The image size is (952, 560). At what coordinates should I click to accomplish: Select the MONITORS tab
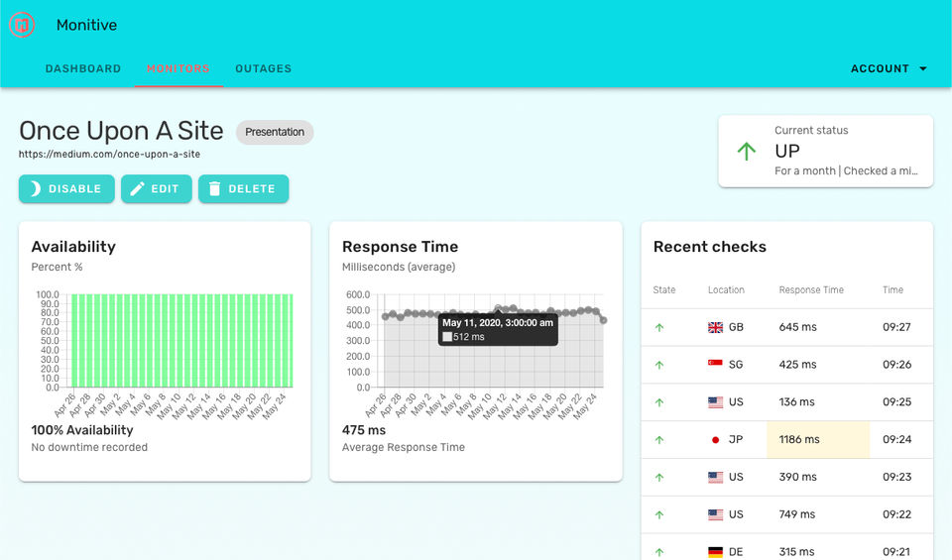point(178,68)
